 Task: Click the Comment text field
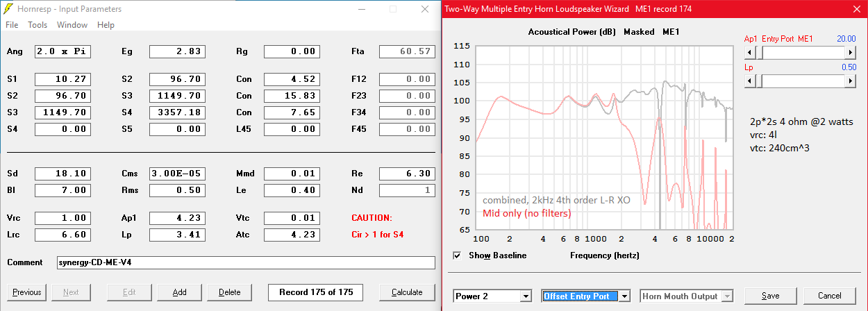[x=246, y=262]
